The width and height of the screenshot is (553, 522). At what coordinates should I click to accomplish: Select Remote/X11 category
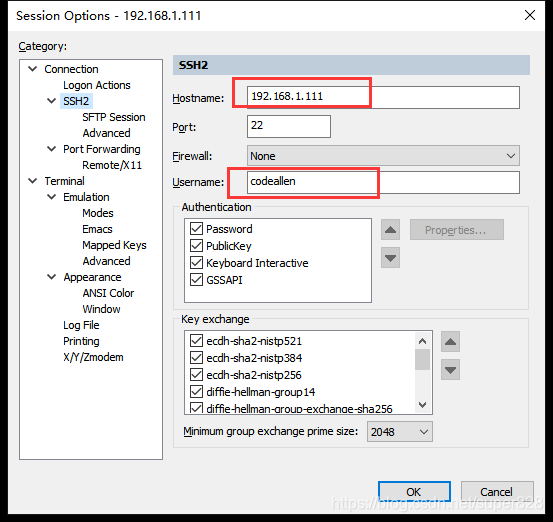[x=112, y=165]
